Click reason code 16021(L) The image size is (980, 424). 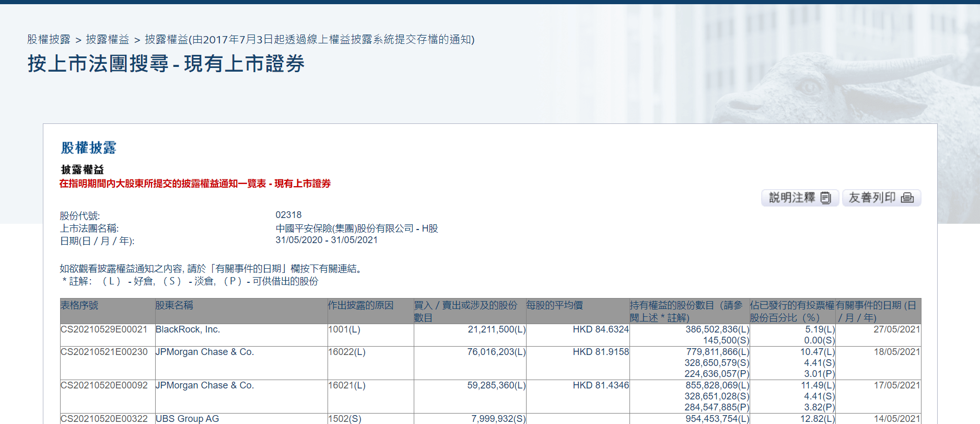click(347, 385)
